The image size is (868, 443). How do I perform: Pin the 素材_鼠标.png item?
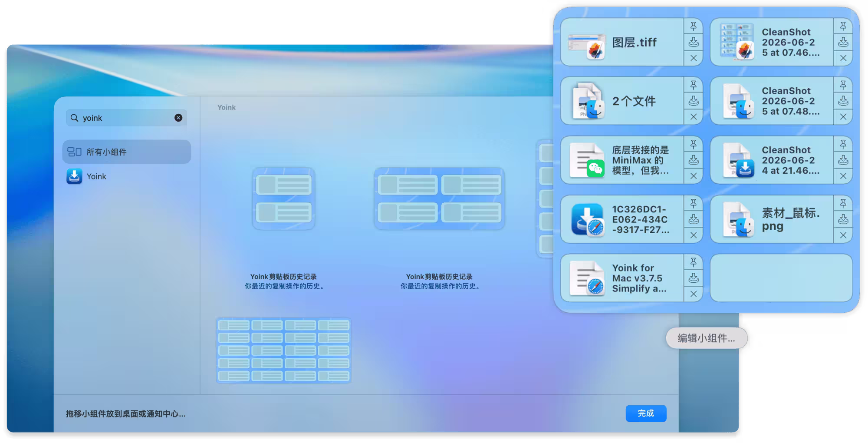click(x=843, y=203)
